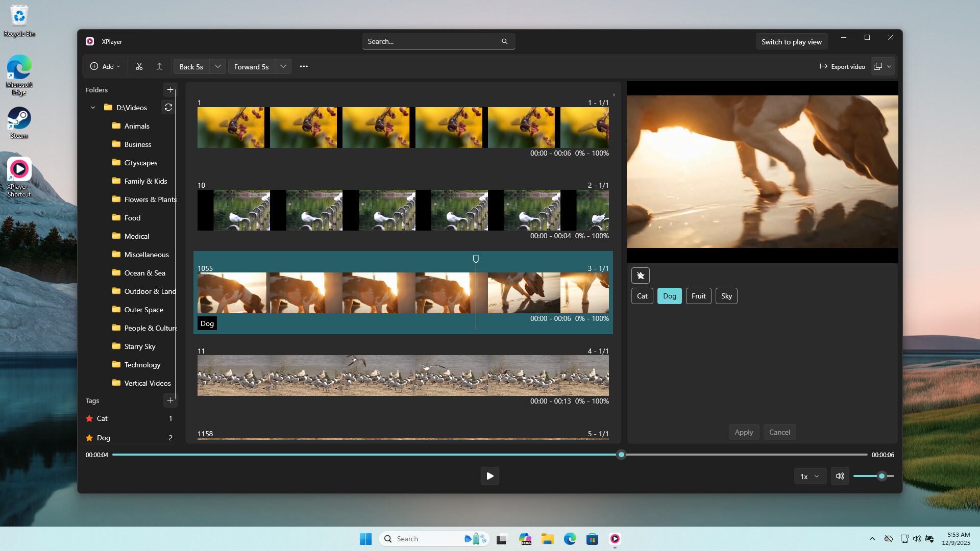980x551 pixels.
Task: Enable the Cat tag chip
Action: pos(642,296)
